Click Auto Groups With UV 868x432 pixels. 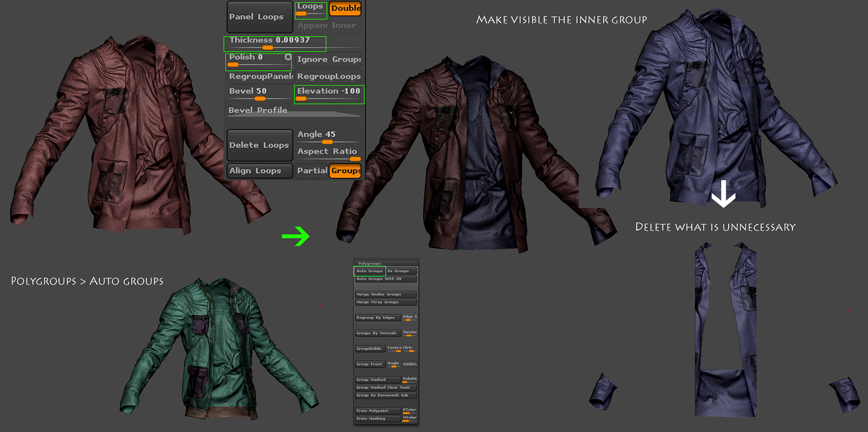(386, 279)
